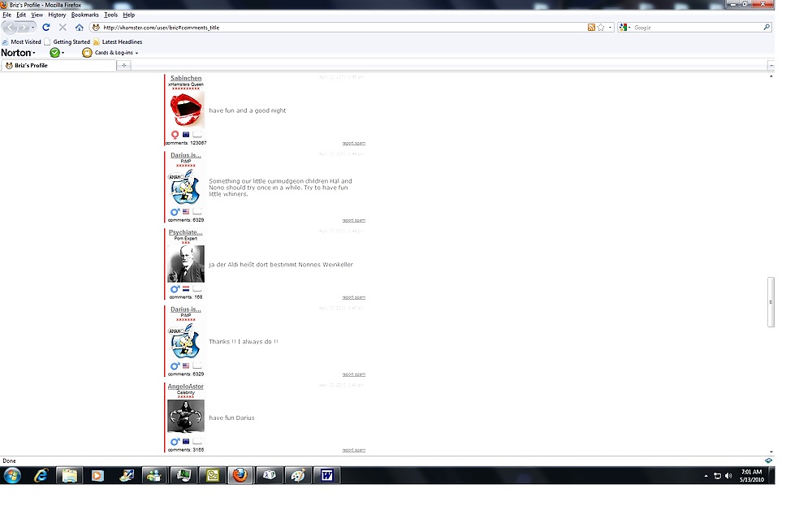Click the Norton green checkmark icon
Screen dimensions: 812x532
[54, 53]
